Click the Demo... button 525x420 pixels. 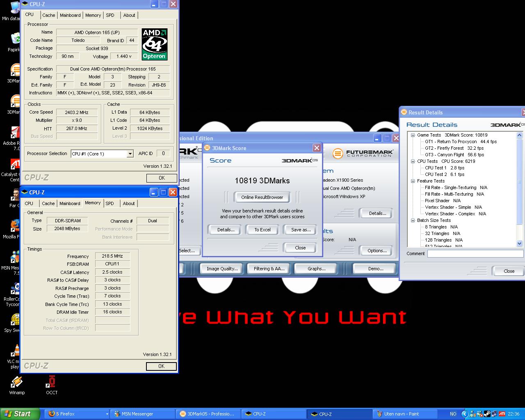pos(375,269)
